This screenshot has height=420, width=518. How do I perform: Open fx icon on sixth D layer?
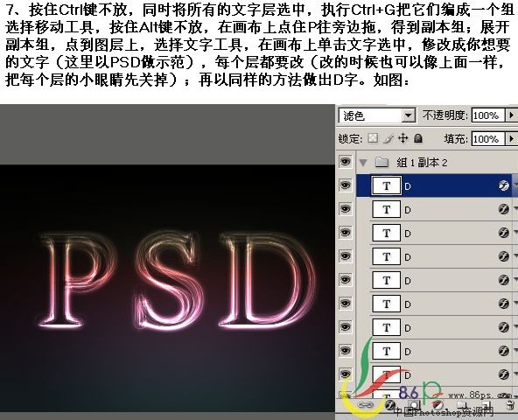503,304
